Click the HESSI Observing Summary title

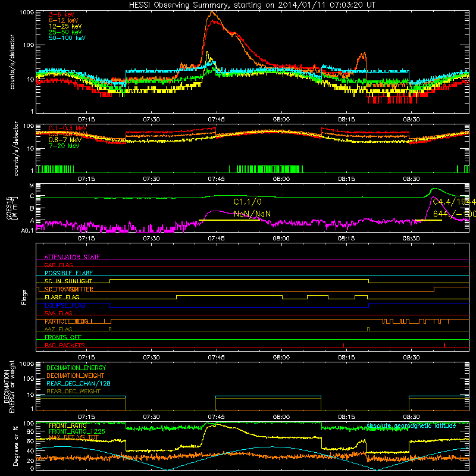coord(252,5)
